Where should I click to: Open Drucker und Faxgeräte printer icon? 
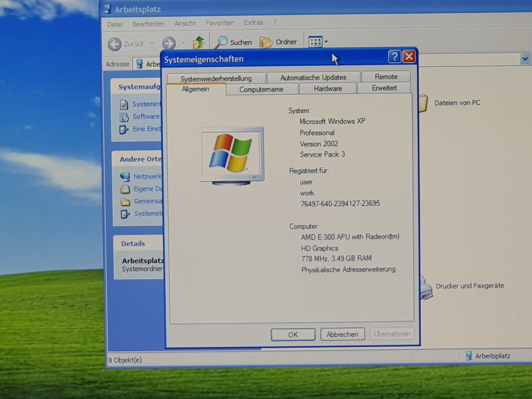click(426, 287)
